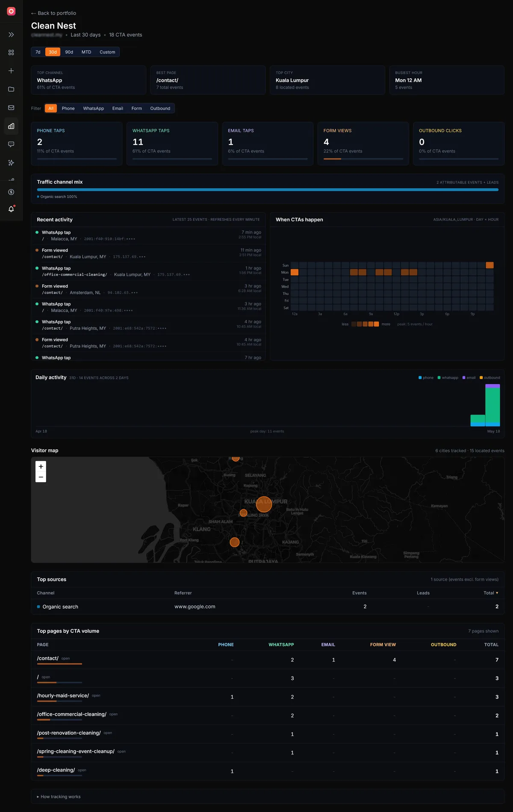Click the Events column header in Top sources

click(x=360, y=593)
